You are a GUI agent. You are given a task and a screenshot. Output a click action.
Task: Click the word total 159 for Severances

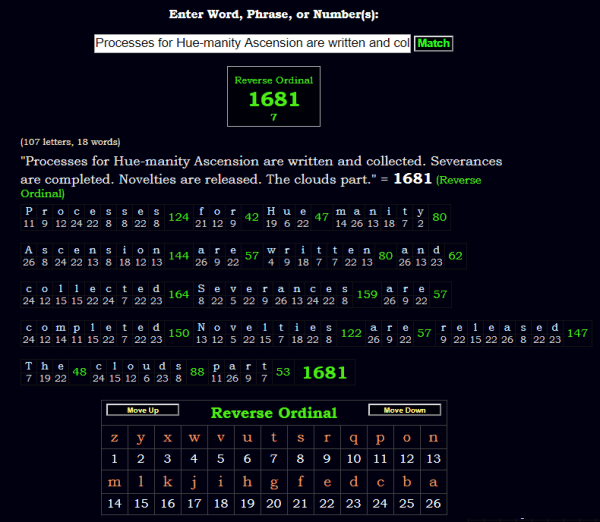pos(367,295)
